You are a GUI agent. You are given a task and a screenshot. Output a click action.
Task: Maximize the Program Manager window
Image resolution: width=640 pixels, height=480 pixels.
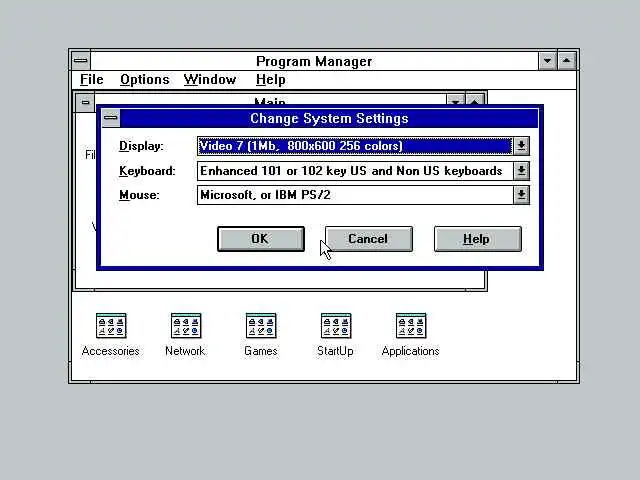(x=567, y=61)
